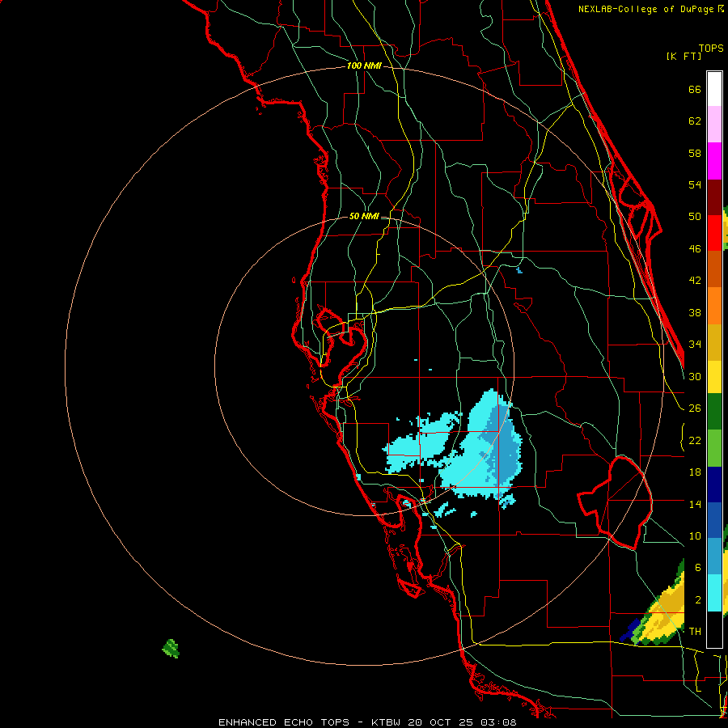
Task: Click the "50 NMI" range ring label
Action: point(364,216)
